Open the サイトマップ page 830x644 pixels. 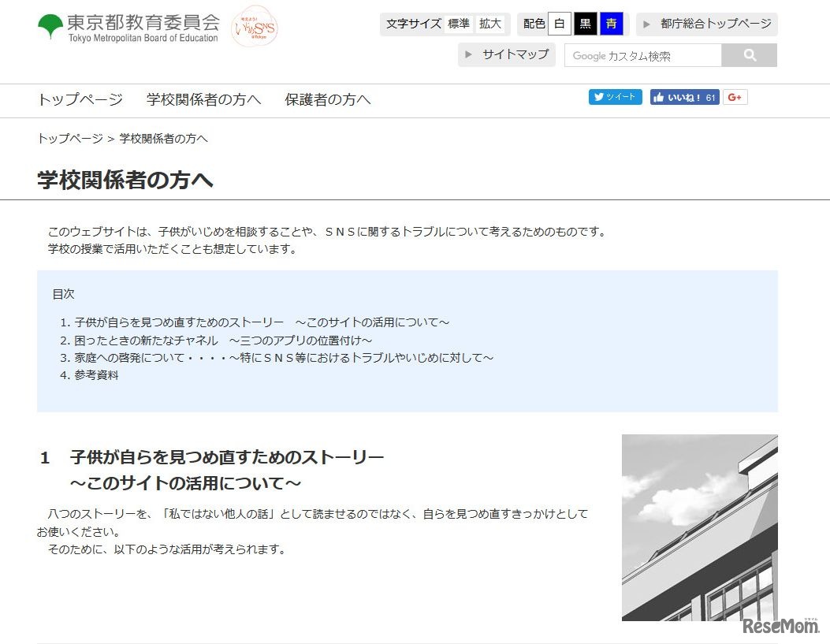(x=507, y=54)
